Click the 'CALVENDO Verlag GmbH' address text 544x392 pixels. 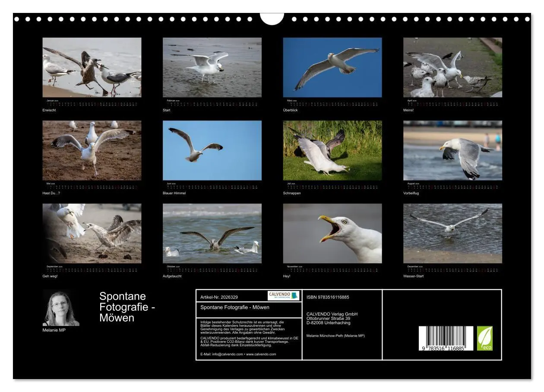pyautogui.click(x=332, y=314)
